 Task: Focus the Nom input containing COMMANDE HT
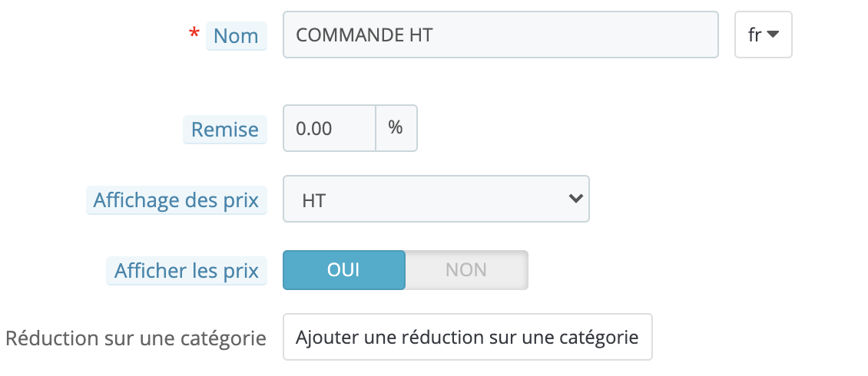tap(500, 35)
